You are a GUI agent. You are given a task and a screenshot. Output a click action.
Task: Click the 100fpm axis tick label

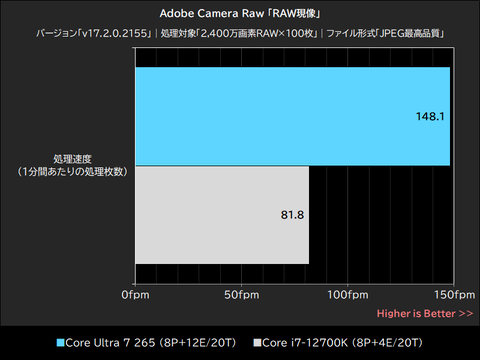point(348,295)
